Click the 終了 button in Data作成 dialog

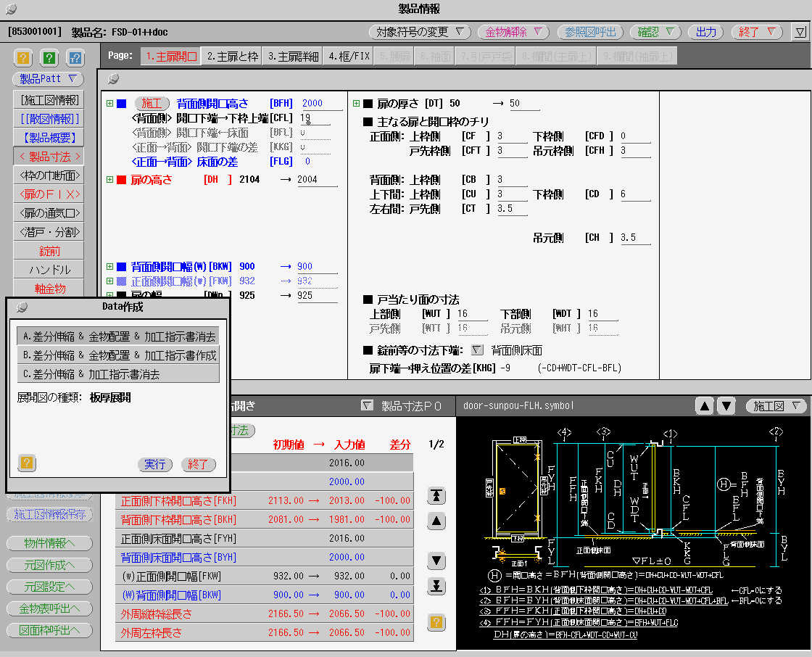point(199,464)
